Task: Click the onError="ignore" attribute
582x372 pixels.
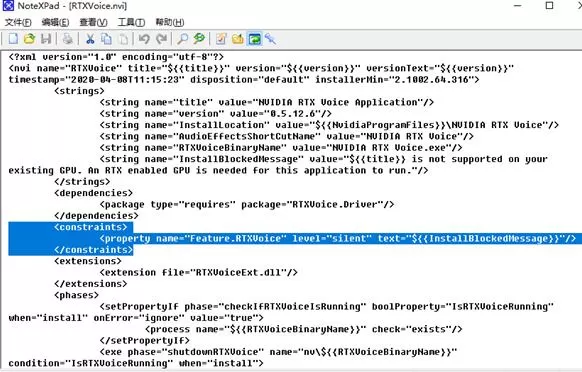Action: click(139, 318)
